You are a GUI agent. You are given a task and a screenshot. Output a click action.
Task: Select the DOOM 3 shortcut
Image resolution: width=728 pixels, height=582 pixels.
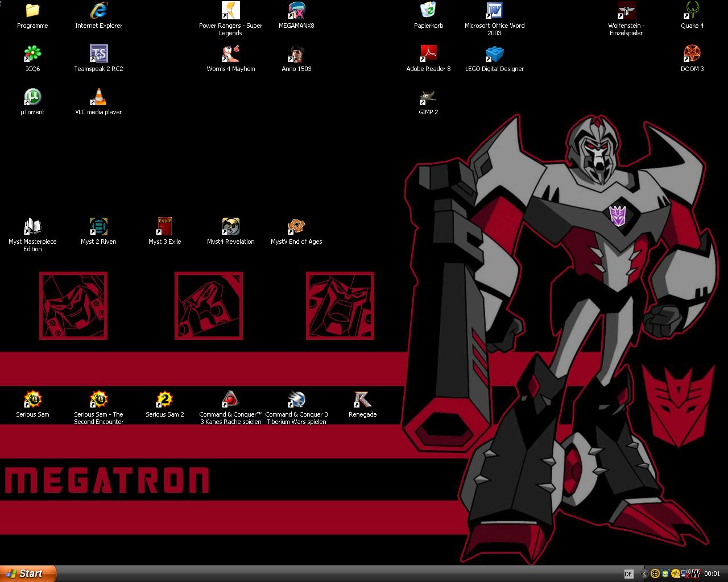click(x=692, y=59)
